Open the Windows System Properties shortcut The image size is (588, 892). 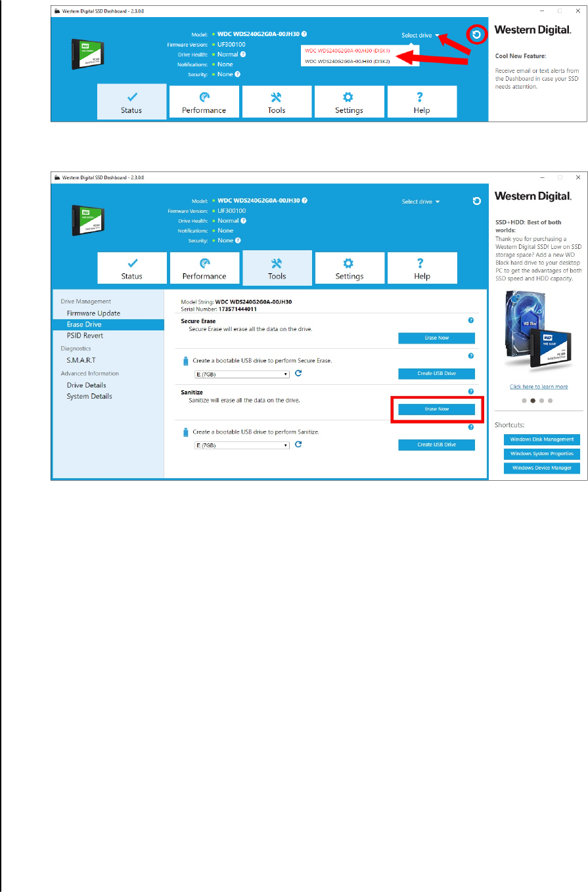point(542,454)
